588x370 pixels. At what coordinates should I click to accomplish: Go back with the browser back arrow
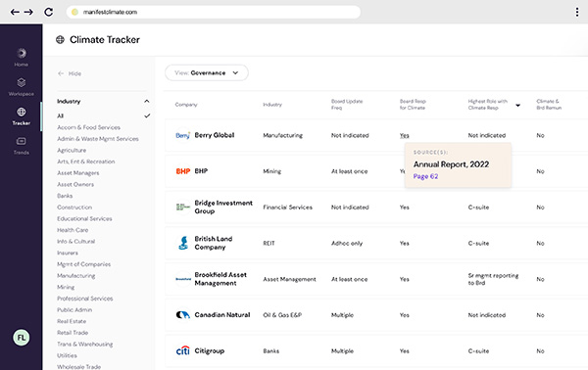(x=15, y=12)
